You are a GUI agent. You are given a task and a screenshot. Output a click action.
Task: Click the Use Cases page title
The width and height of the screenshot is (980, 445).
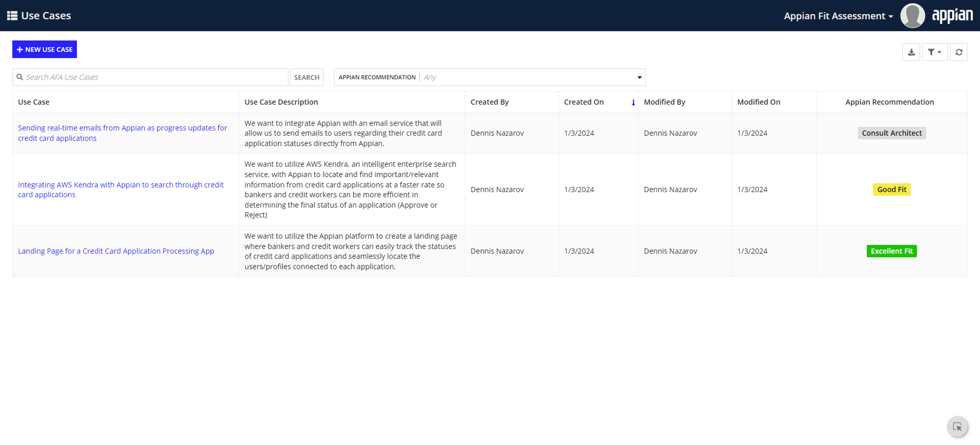click(46, 16)
